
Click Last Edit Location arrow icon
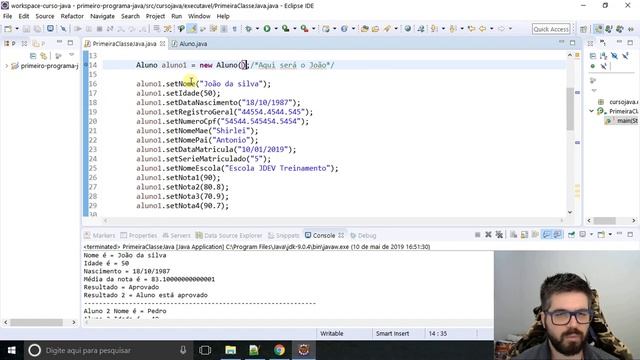[x=471, y=29]
